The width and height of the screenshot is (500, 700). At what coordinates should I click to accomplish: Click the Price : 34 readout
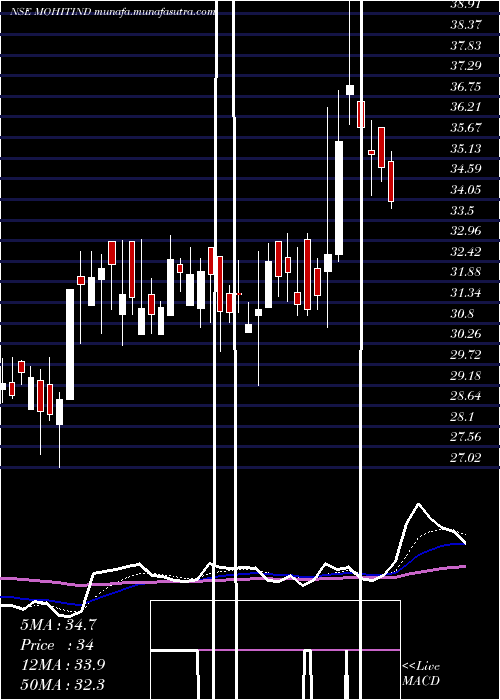(57, 645)
